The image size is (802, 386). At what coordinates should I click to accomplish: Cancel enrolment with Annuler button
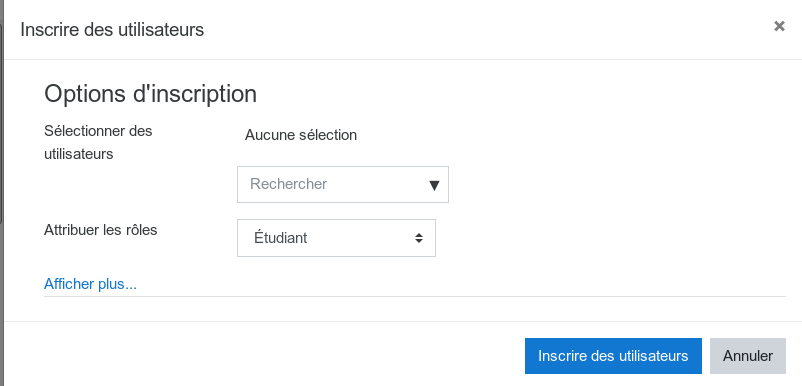point(748,356)
